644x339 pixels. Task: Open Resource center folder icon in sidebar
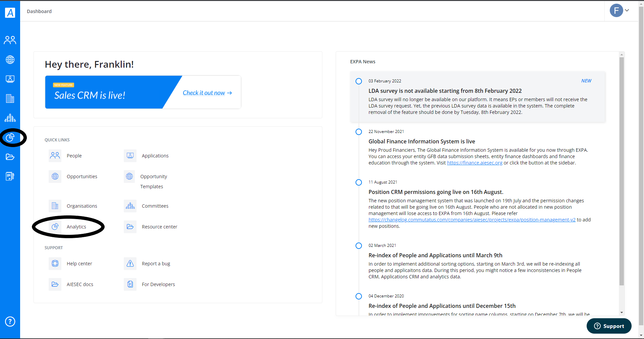(10, 157)
